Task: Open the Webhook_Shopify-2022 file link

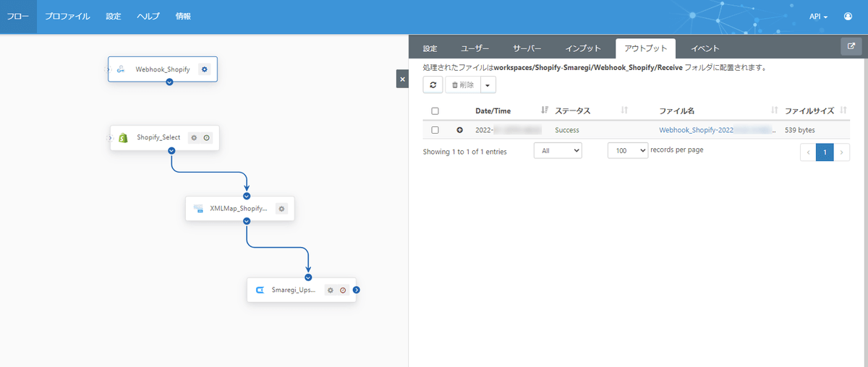Action: pyautogui.click(x=718, y=130)
